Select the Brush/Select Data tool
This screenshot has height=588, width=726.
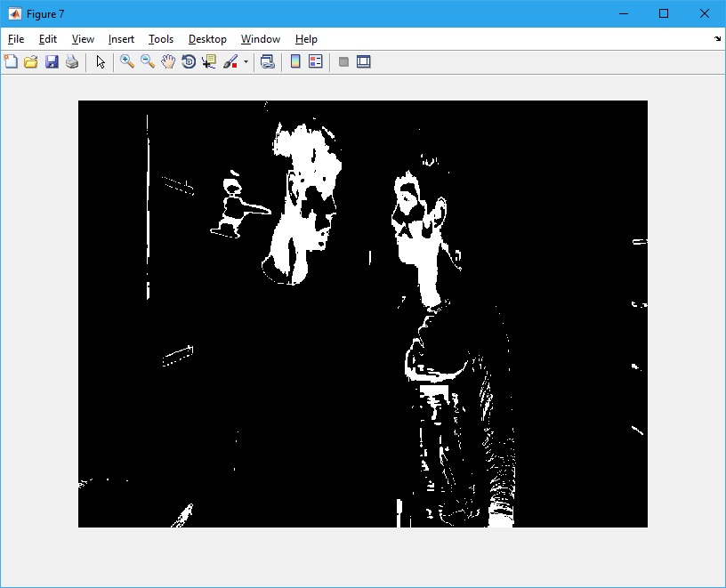[x=230, y=62]
